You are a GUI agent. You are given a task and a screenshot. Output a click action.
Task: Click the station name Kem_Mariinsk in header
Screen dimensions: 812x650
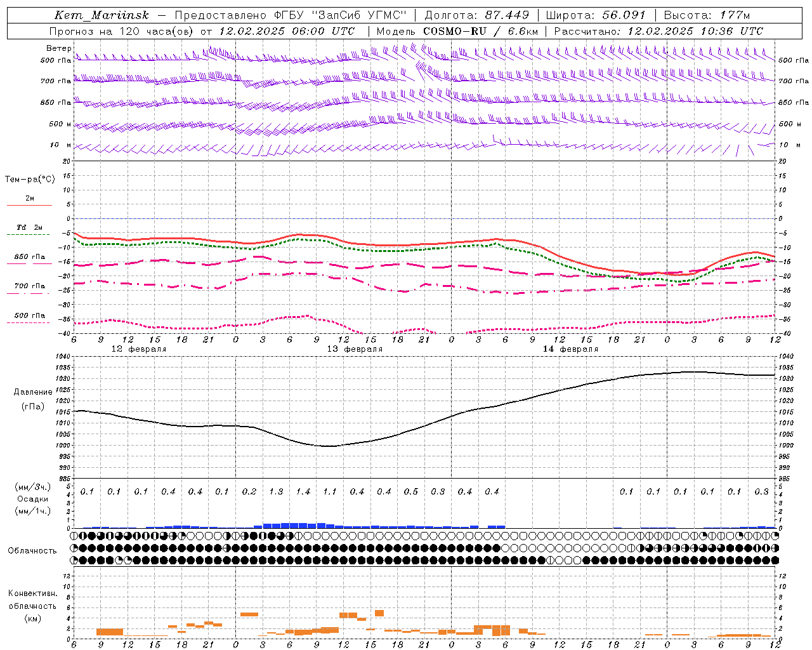[101, 15]
